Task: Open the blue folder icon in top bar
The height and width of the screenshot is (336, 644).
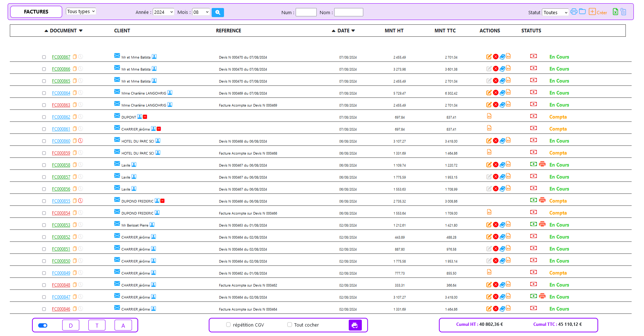Action: [583, 12]
